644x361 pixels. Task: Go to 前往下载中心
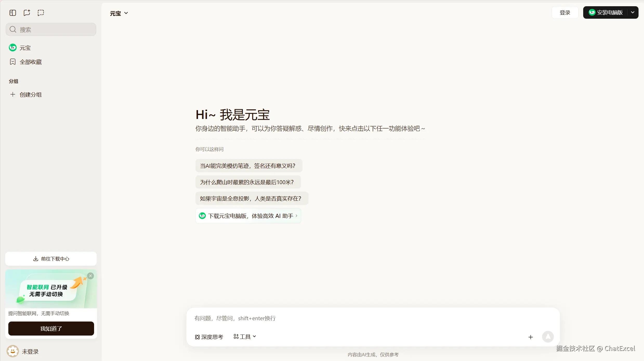[51, 259]
